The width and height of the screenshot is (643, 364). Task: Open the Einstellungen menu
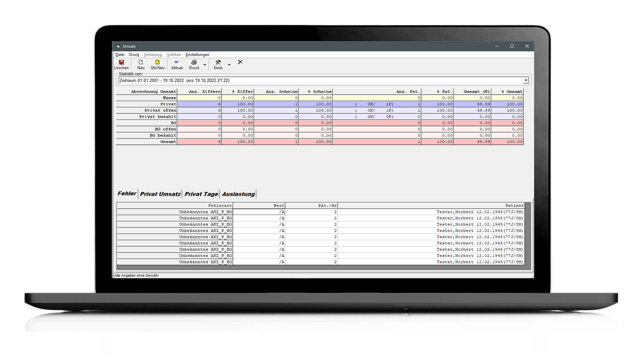click(x=197, y=55)
